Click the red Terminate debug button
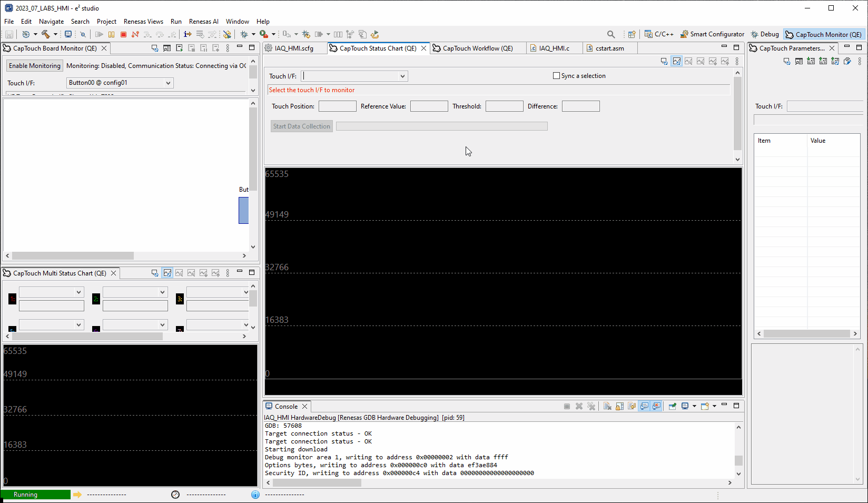Screen dimensions: 868x503 coord(123,34)
